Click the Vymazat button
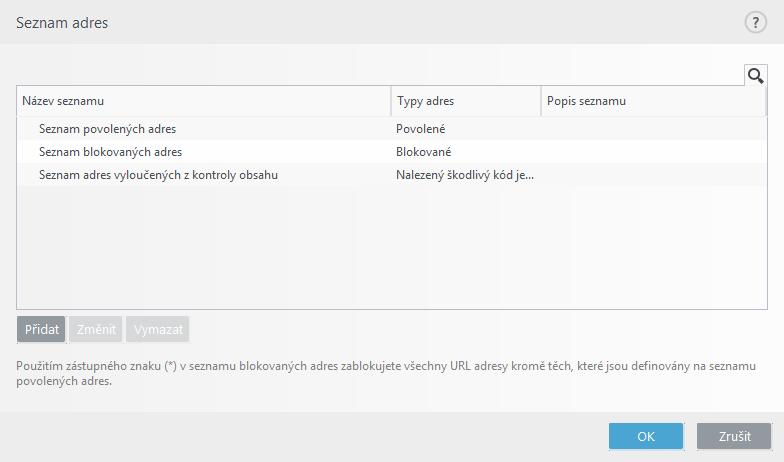The height and width of the screenshot is (462, 784). point(158,330)
